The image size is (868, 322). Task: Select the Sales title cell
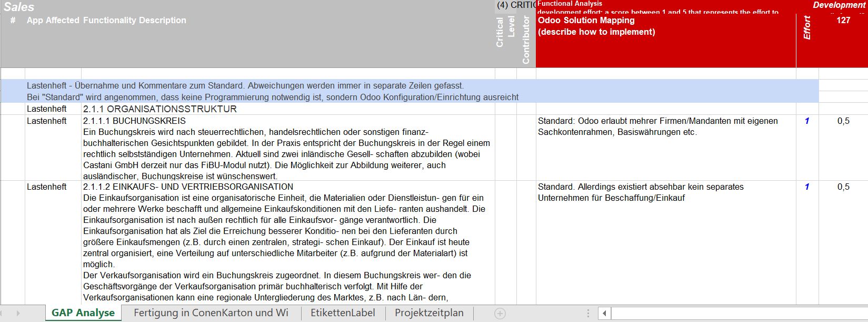tap(19, 7)
